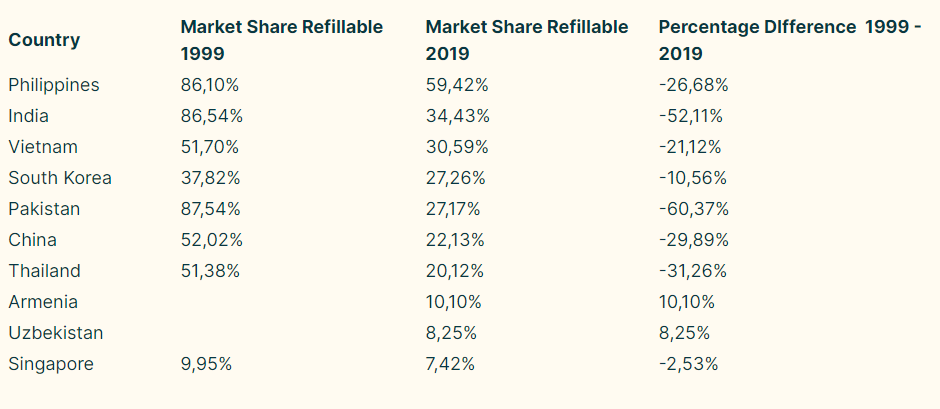
Task: Select the South Korea row label
Action: click(x=60, y=178)
